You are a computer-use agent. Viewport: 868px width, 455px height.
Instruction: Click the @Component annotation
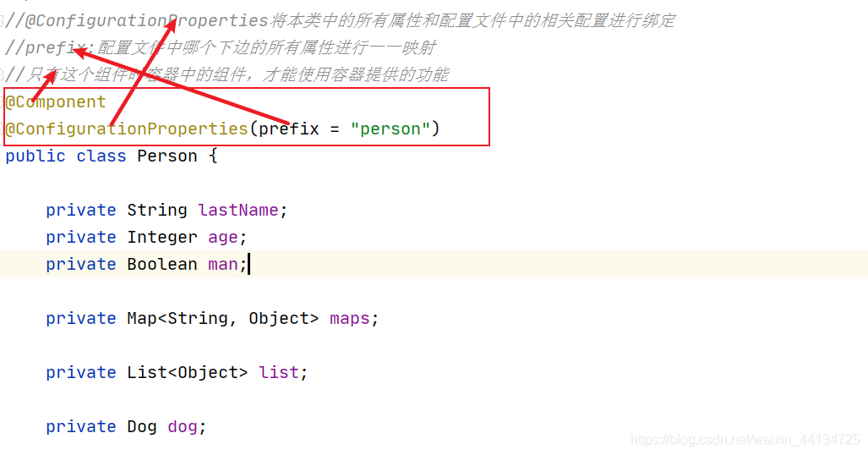(x=55, y=102)
